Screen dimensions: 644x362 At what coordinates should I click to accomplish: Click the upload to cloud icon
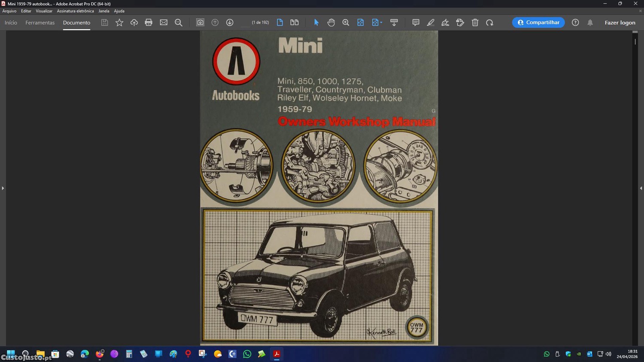click(x=134, y=23)
